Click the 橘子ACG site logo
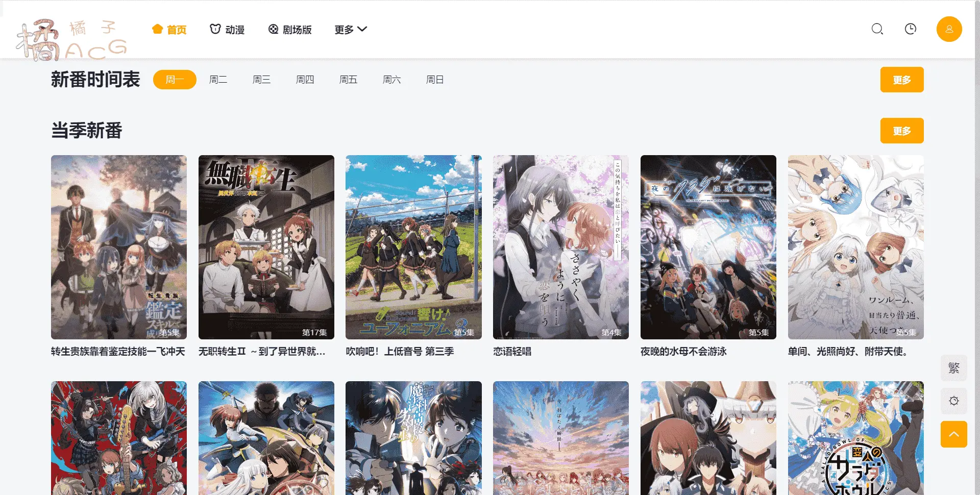The image size is (980, 495). tap(71, 40)
